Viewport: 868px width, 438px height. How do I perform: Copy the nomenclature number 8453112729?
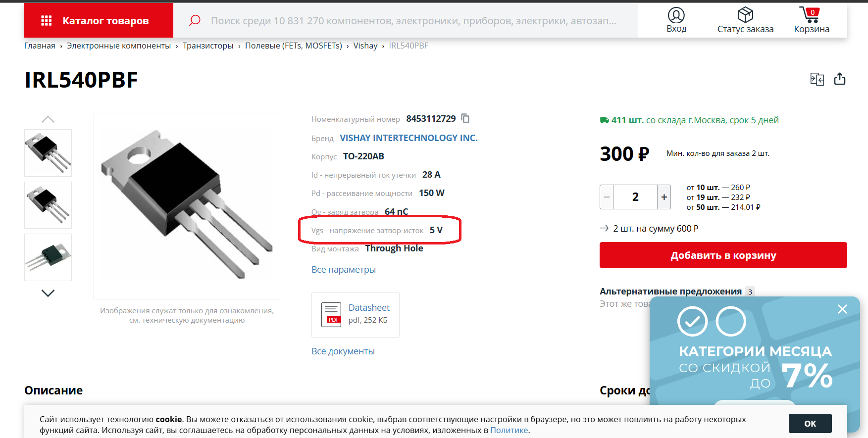click(x=465, y=118)
